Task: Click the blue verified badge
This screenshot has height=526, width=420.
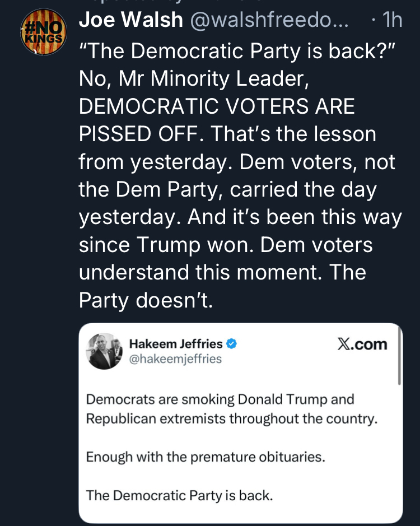Action: click(x=231, y=343)
